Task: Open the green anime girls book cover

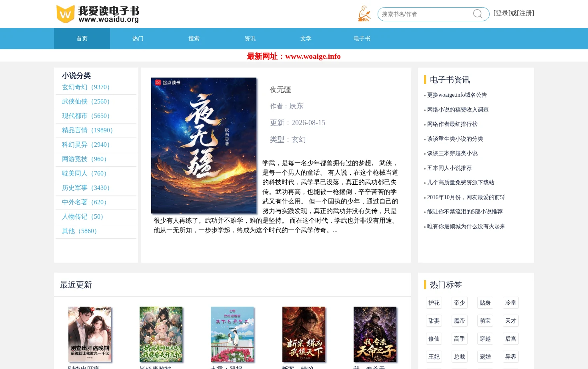Action: pos(161,334)
